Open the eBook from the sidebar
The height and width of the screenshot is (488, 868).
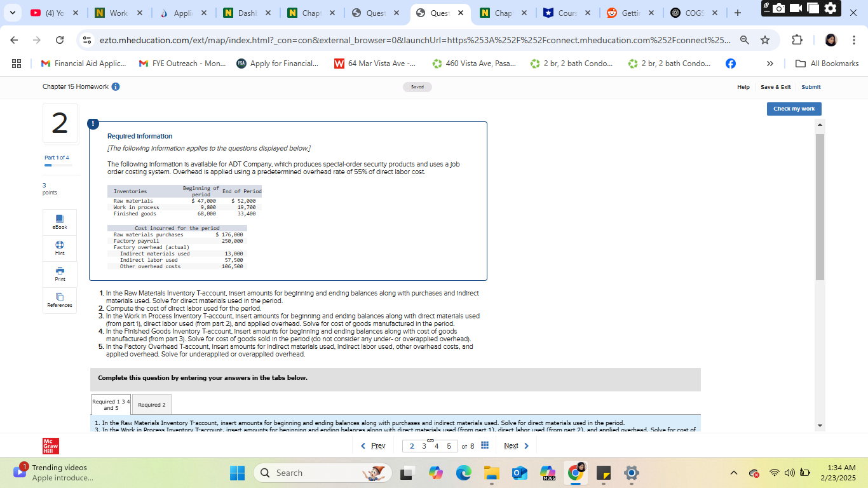tap(59, 221)
